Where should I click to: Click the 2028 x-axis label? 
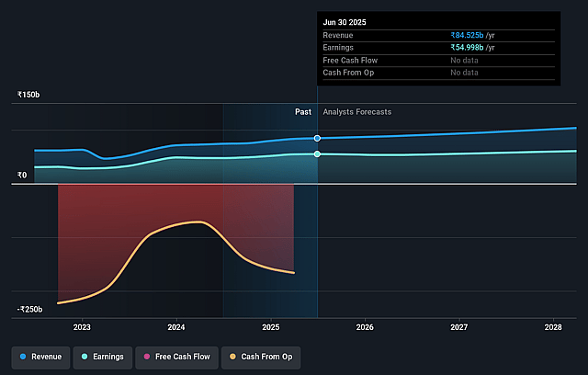(553, 327)
